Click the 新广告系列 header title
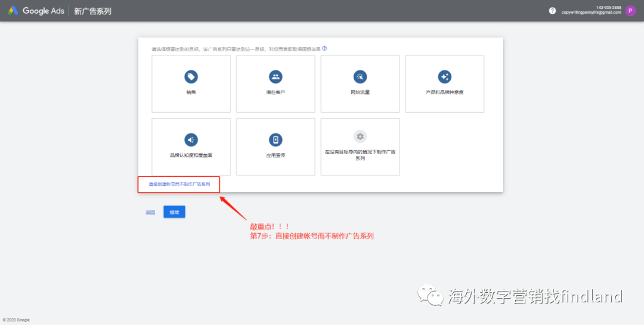The image size is (644, 325). [92, 11]
